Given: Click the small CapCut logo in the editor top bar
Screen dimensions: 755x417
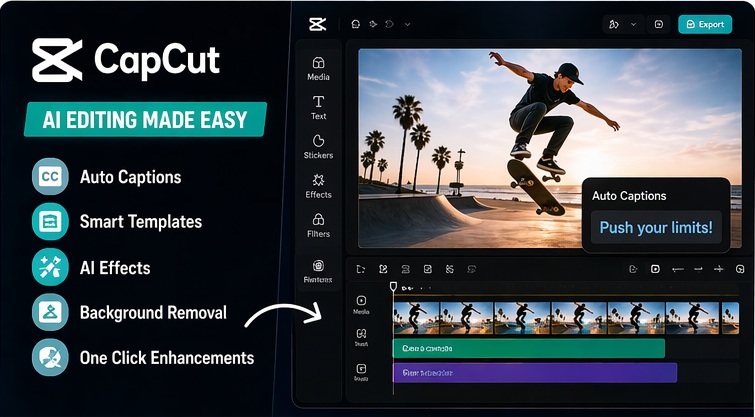Looking at the screenshot, I should click(x=318, y=24).
